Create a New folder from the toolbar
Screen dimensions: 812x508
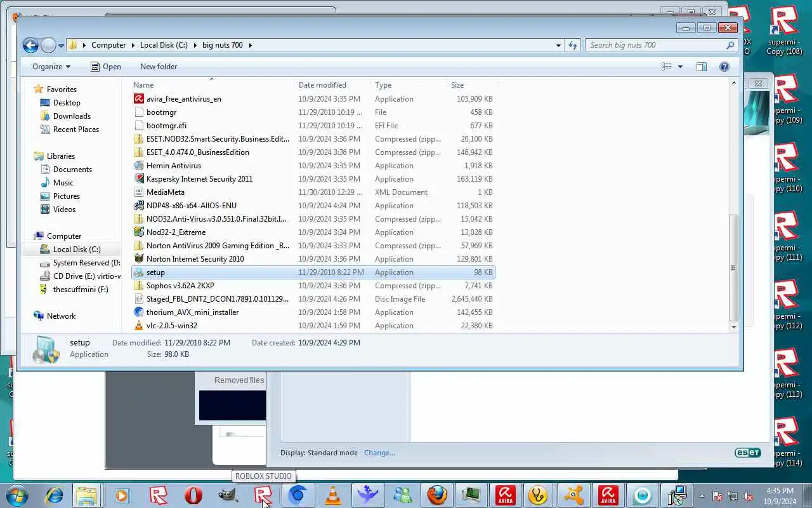tap(159, 67)
